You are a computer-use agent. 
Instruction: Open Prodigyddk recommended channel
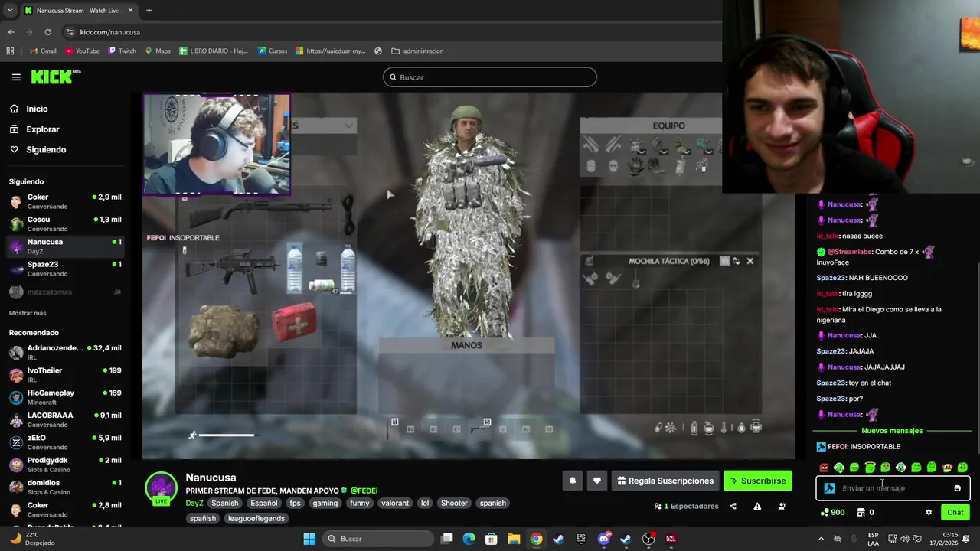65,465
